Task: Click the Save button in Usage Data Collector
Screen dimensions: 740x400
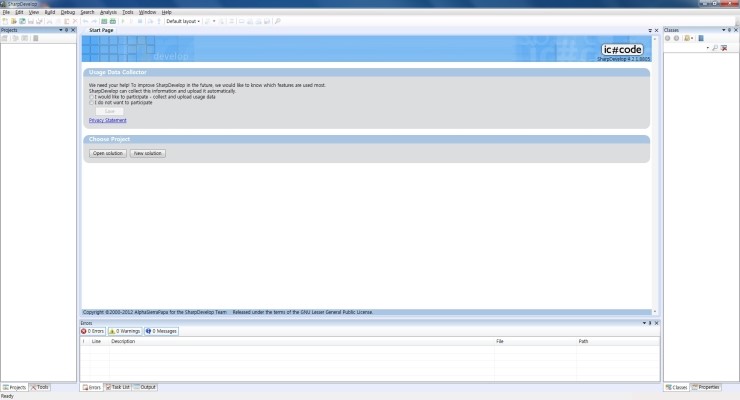Action: [109, 111]
